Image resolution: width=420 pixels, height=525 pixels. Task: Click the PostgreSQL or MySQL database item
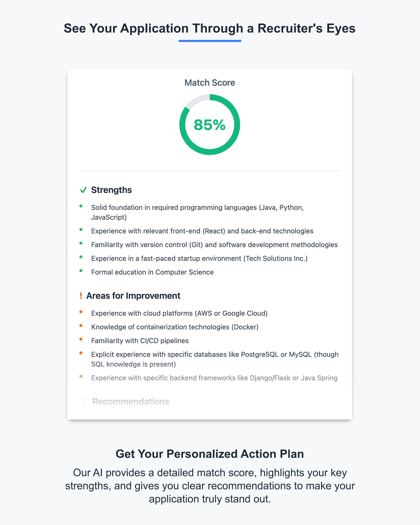point(215,359)
